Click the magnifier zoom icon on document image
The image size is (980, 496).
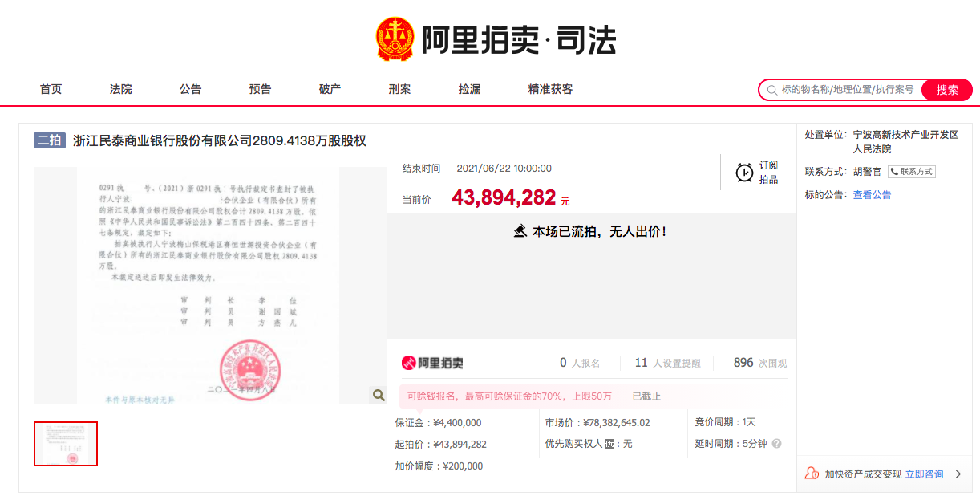(x=378, y=394)
